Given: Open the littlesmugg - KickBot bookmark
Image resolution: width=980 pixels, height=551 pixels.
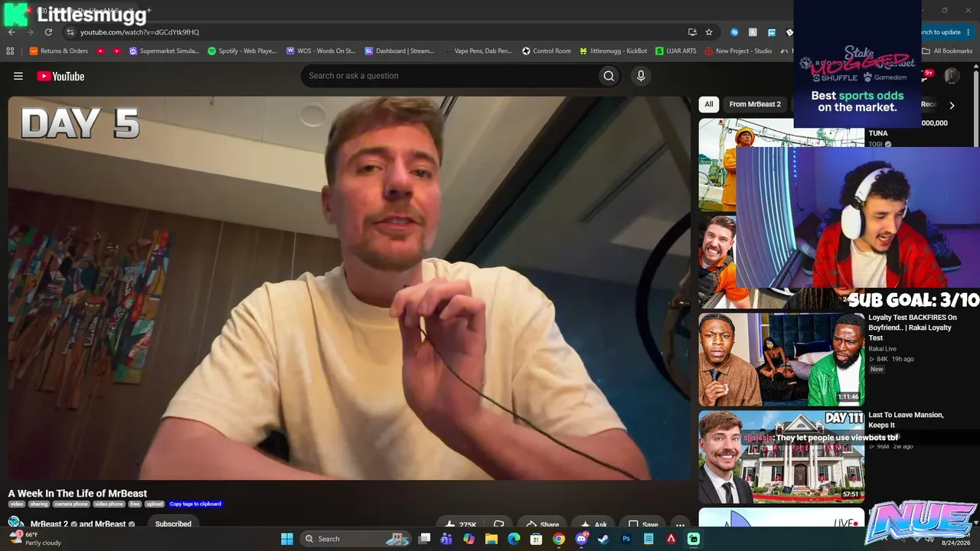Looking at the screenshot, I should pyautogui.click(x=612, y=51).
